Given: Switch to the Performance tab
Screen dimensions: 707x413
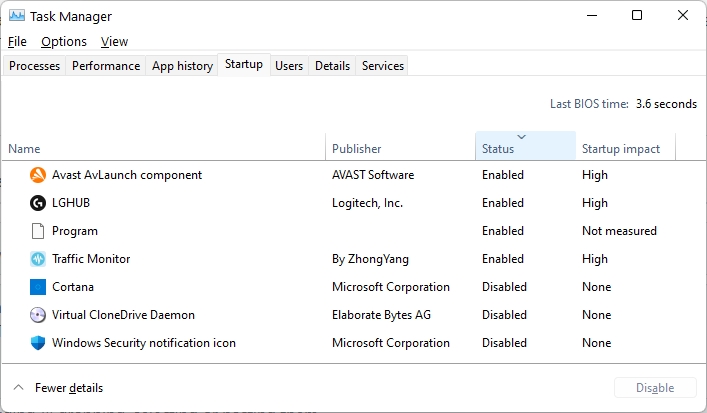Looking at the screenshot, I should [106, 66].
